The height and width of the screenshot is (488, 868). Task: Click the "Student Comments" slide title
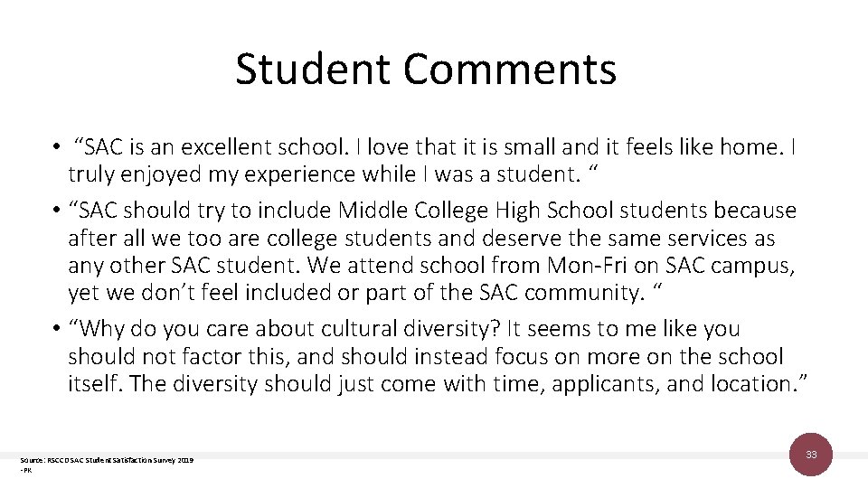[426, 69]
